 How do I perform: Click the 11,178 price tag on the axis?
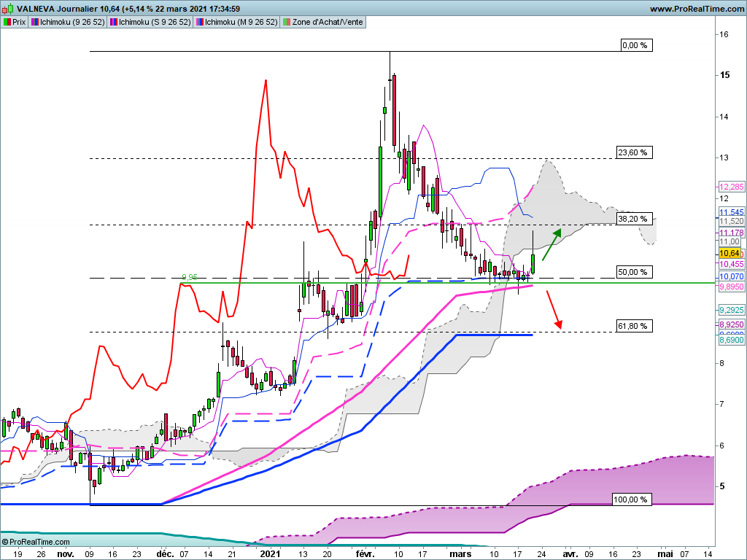(731, 233)
